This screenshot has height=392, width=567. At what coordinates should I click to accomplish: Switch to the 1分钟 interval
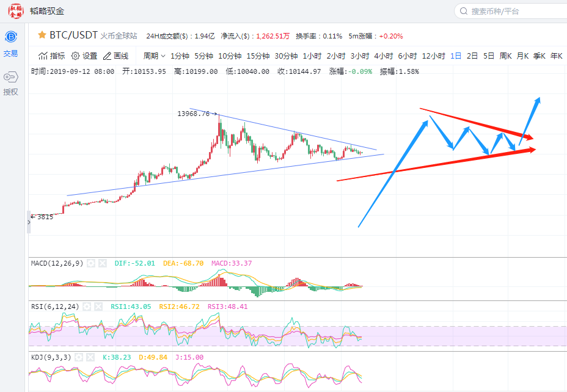point(180,56)
